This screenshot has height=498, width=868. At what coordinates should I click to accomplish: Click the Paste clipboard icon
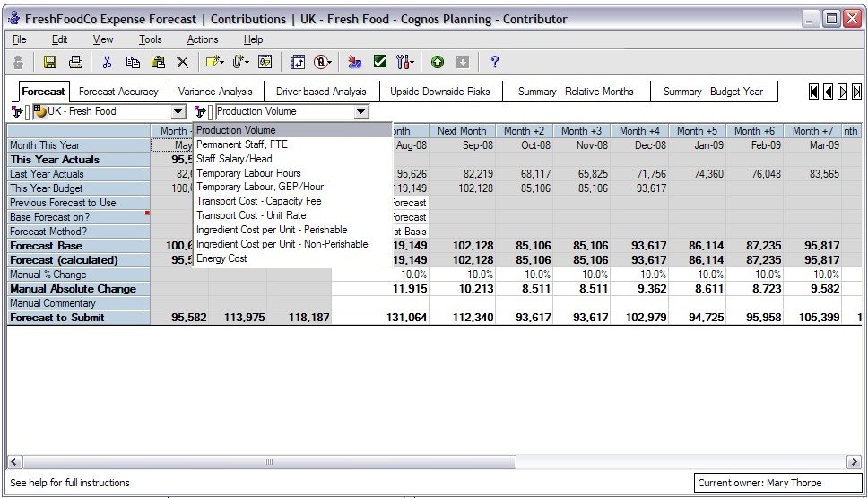(x=158, y=62)
